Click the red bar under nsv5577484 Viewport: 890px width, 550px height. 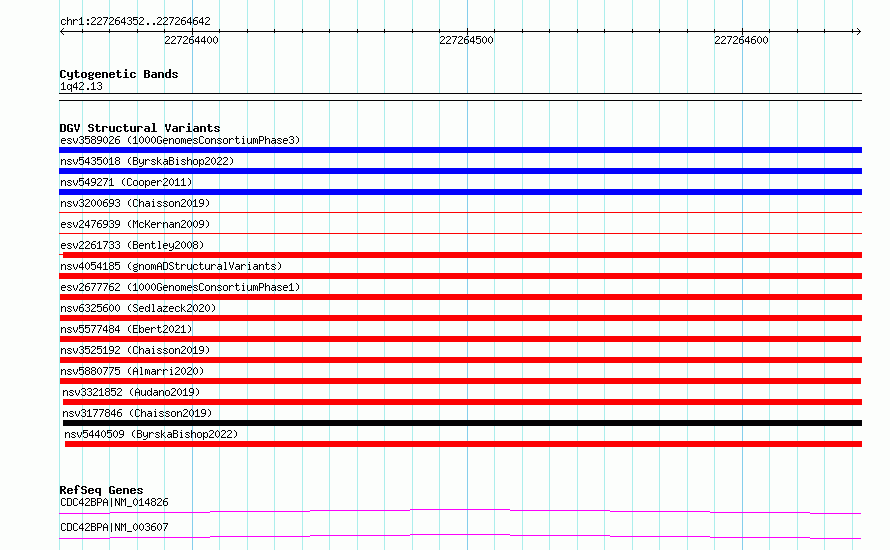(460, 339)
